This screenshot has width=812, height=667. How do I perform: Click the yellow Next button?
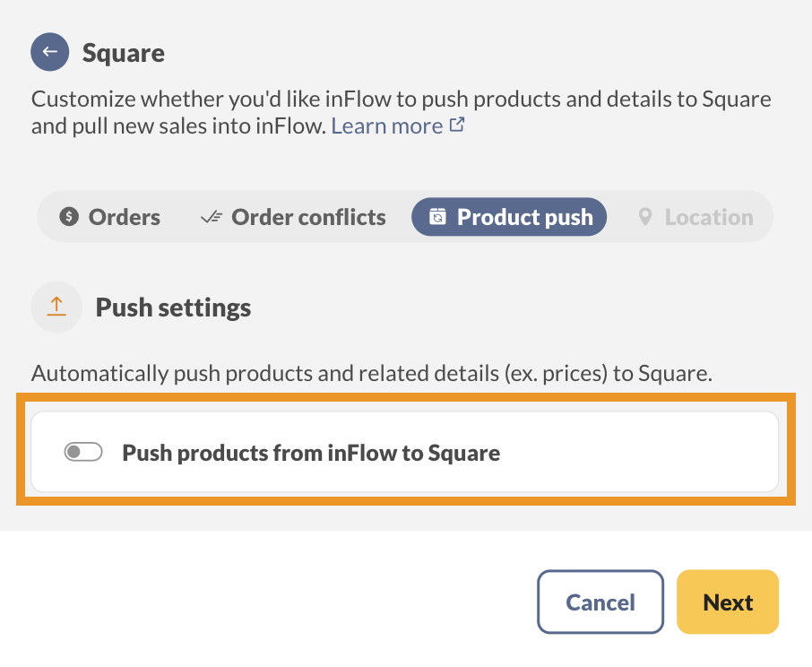point(728,602)
